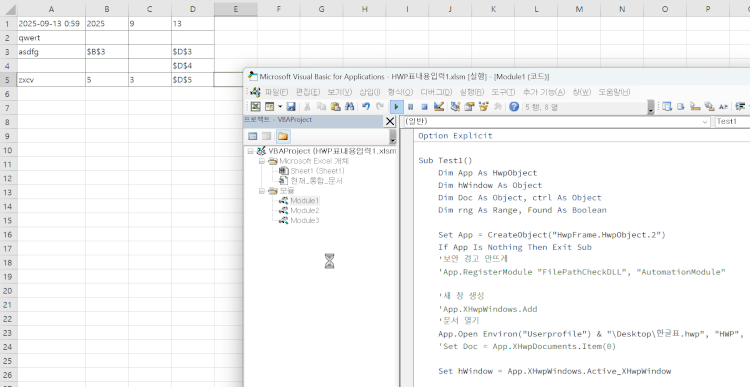Open the Properties Window toolbar icon

470,106
